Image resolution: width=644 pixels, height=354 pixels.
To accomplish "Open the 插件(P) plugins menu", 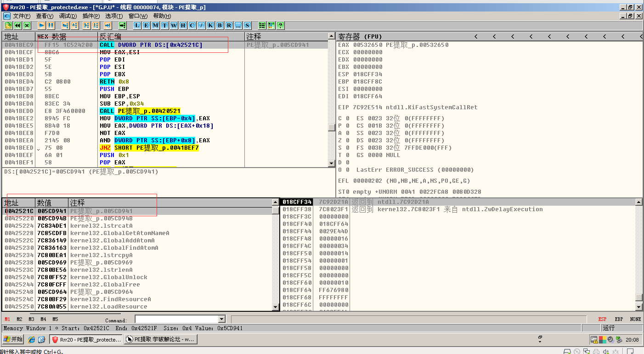I will click(91, 16).
